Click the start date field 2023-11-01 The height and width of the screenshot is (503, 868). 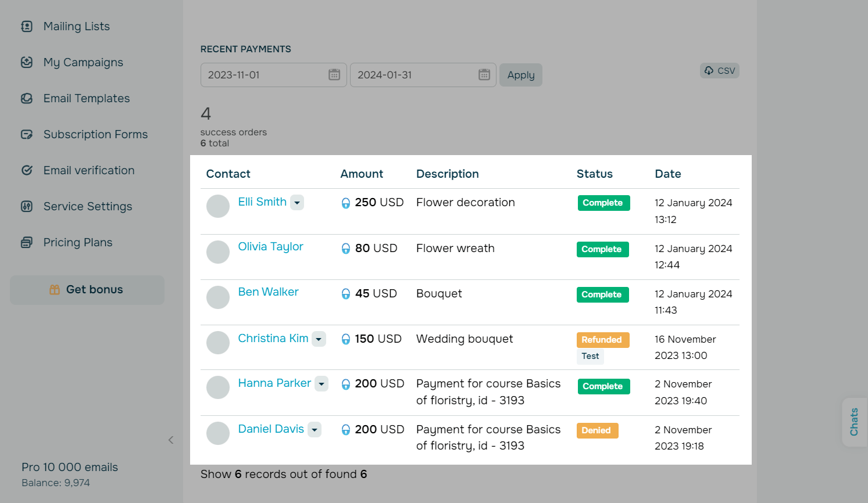(265, 75)
